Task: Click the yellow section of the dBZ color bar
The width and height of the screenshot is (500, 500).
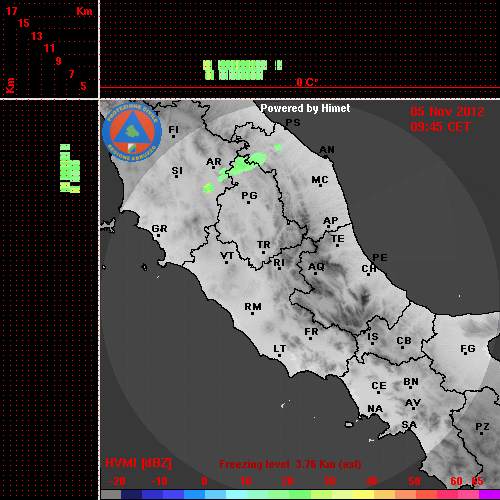Action: 363,494
